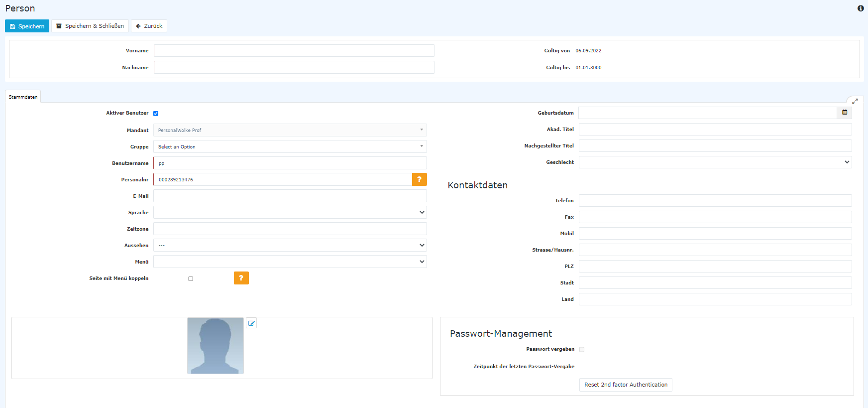Select the Stammdaten tab
868x408 pixels.
(23, 97)
